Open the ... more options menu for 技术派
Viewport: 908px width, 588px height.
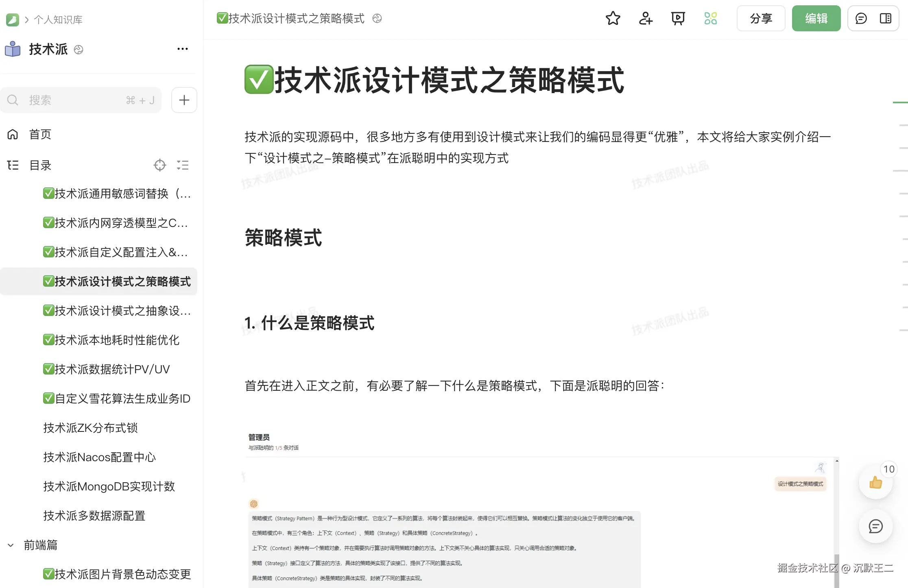tap(182, 49)
